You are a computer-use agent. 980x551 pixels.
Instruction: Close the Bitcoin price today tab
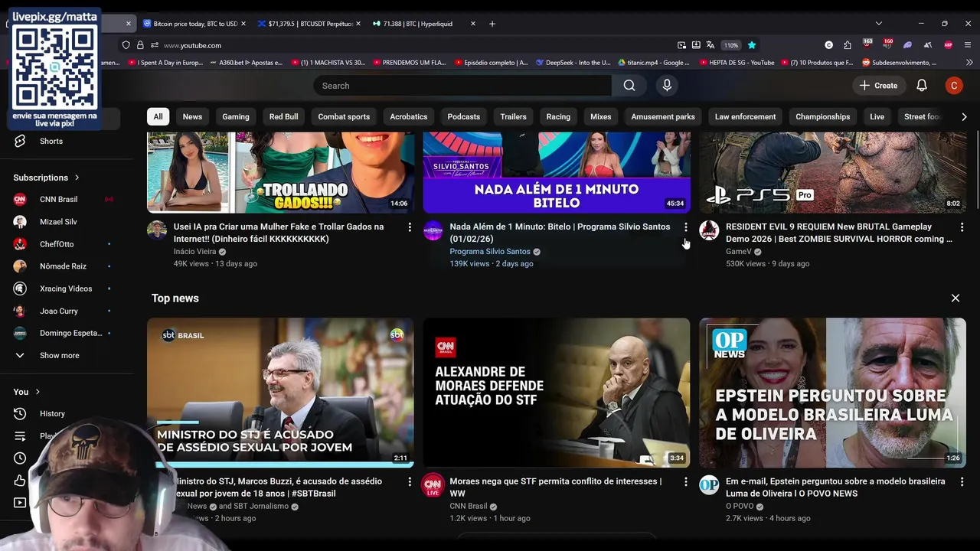(x=243, y=24)
